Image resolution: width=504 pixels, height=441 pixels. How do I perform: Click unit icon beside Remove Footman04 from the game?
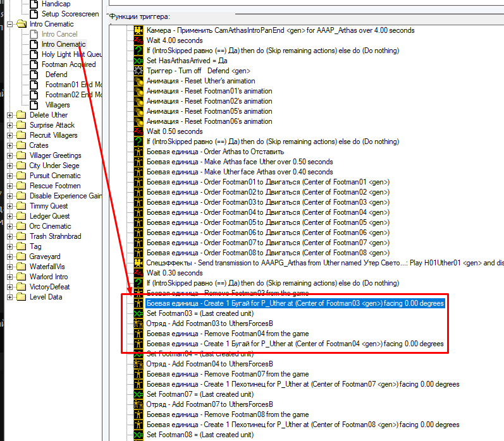(138, 334)
